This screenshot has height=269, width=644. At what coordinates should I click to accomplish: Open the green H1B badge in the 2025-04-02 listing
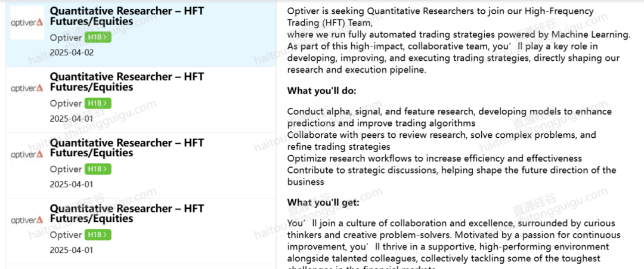(x=98, y=38)
